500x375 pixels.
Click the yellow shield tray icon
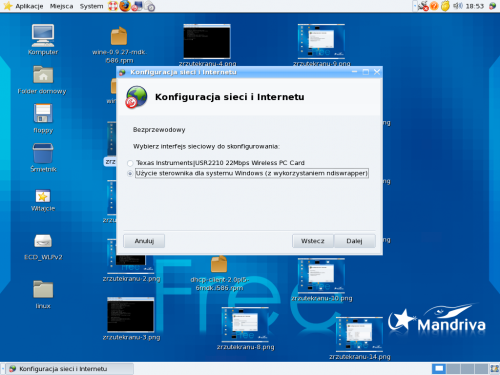click(x=445, y=6)
